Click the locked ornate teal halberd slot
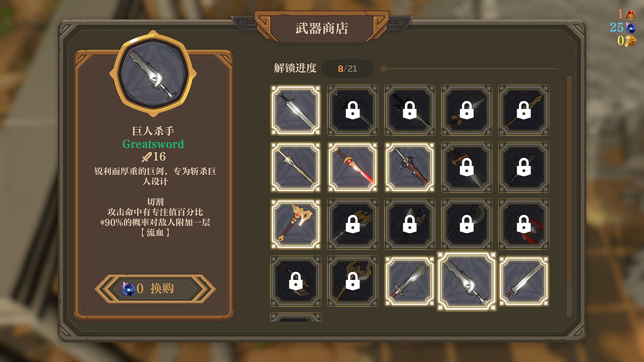644x362 pixels. 353,281
